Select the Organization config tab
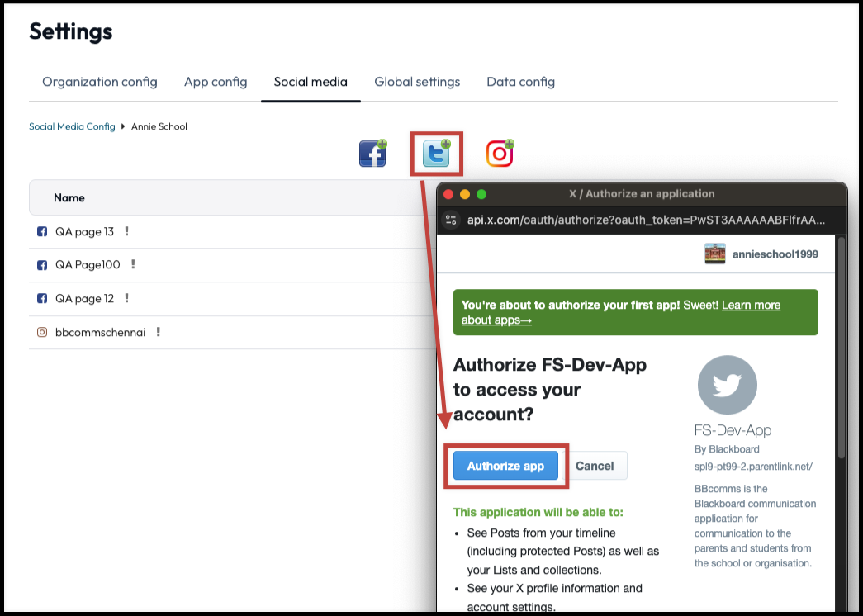 click(99, 82)
